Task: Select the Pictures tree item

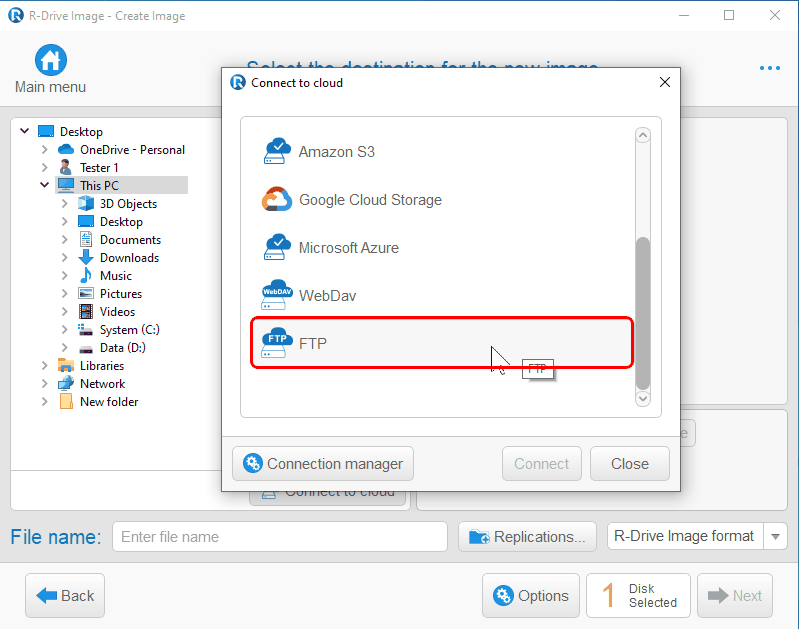Action: [121, 293]
